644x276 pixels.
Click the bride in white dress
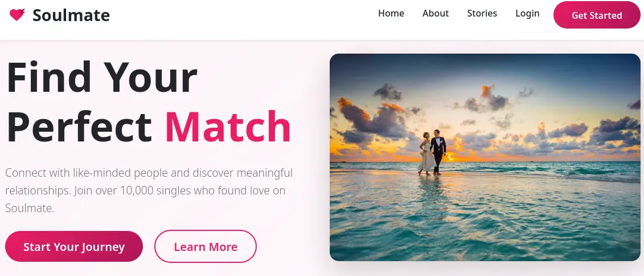pos(425,154)
